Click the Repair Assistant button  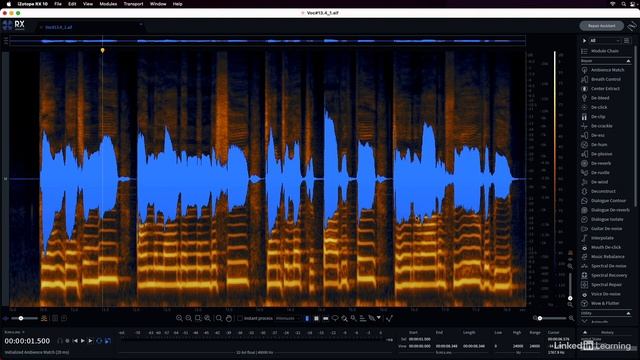click(602, 26)
